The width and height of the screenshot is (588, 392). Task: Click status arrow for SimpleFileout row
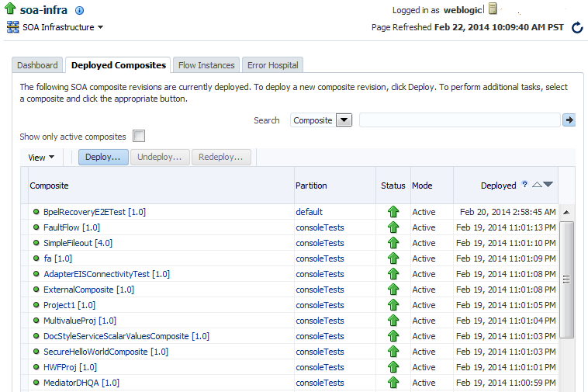pos(393,243)
